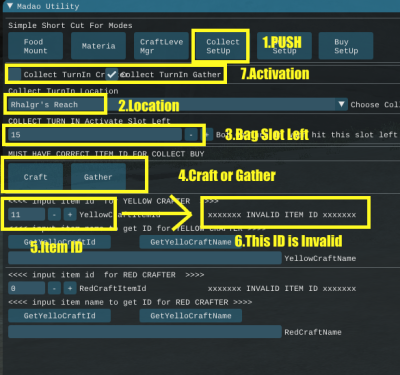Viewport: 400px width, 375px height.
Task: Click the RedCraftName text field
Action: pyautogui.click(x=145, y=332)
